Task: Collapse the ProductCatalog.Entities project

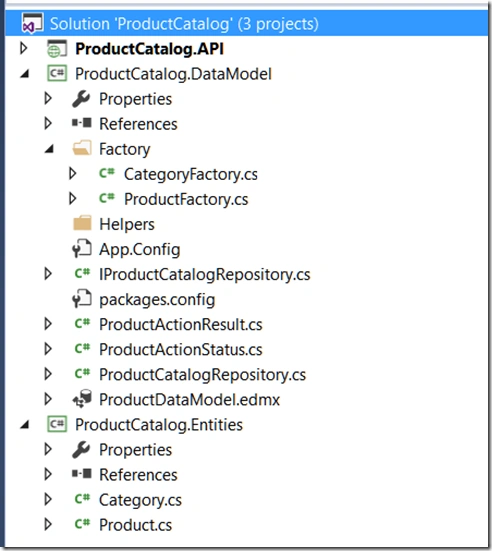Action: [25, 425]
